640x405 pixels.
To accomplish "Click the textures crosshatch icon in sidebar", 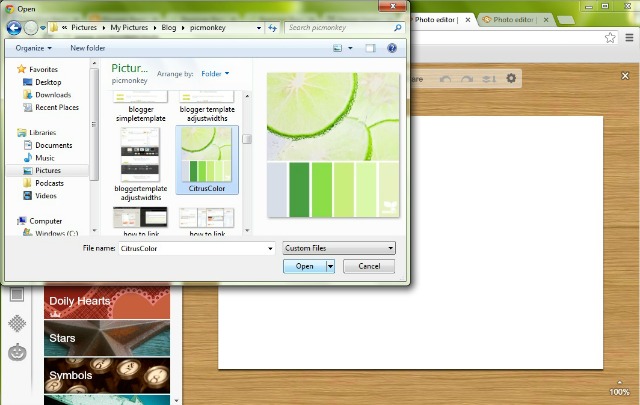I will pyautogui.click(x=17, y=323).
